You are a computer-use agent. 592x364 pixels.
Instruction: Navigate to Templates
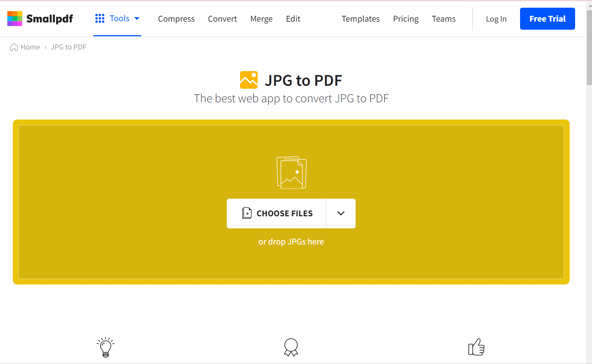pyautogui.click(x=360, y=19)
